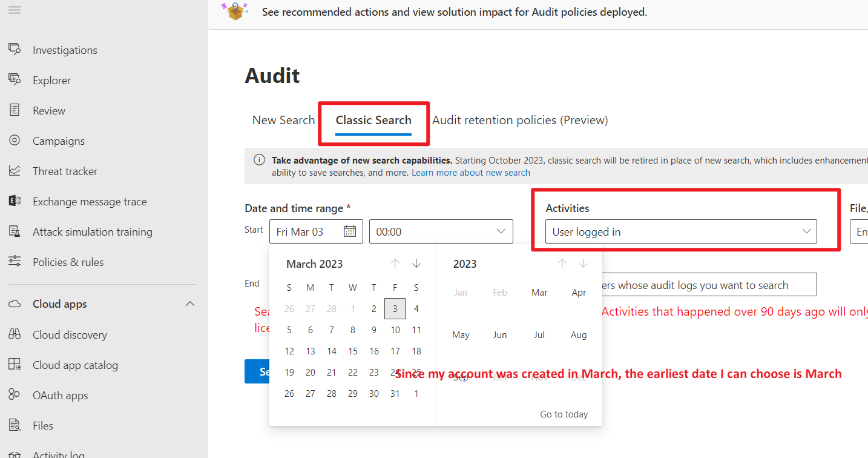The height and width of the screenshot is (458, 868).
Task: Open the start date calendar icon
Action: tap(350, 231)
